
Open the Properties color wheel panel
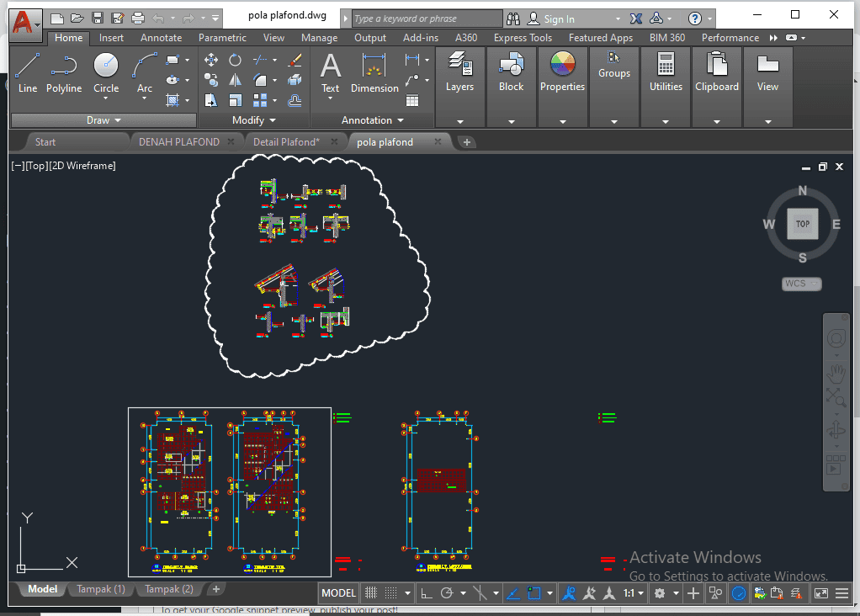click(x=562, y=72)
